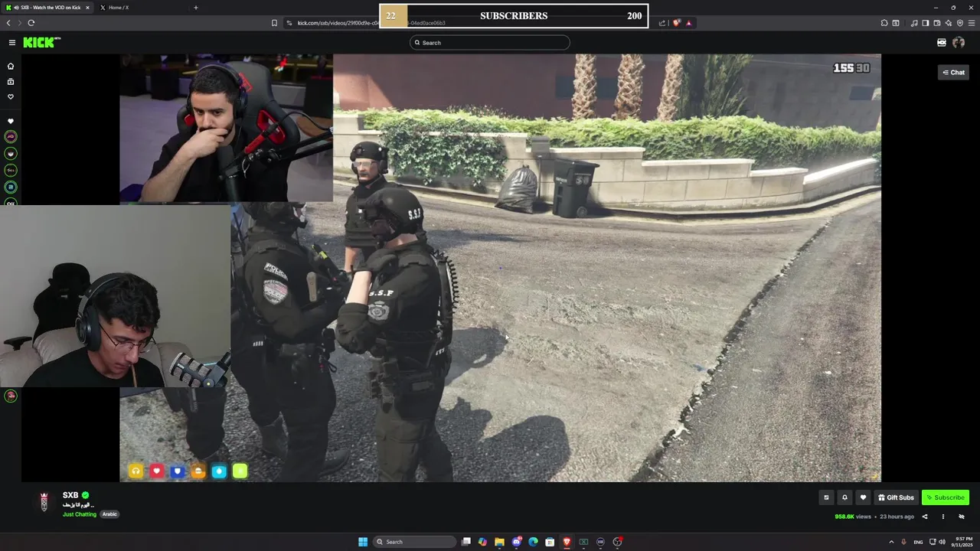Open the SXB channel name link
Viewport: 980px width, 551px height.
[70, 495]
